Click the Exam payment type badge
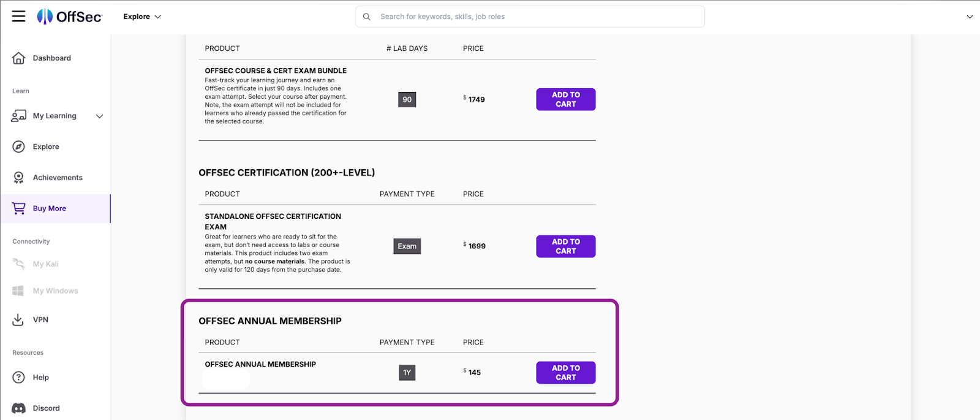Image resolution: width=980 pixels, height=420 pixels. tap(407, 246)
